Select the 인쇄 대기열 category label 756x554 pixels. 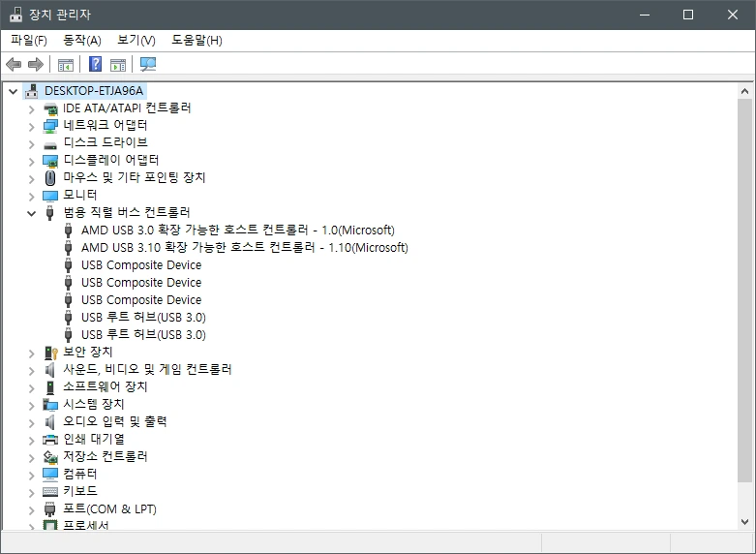coord(94,439)
